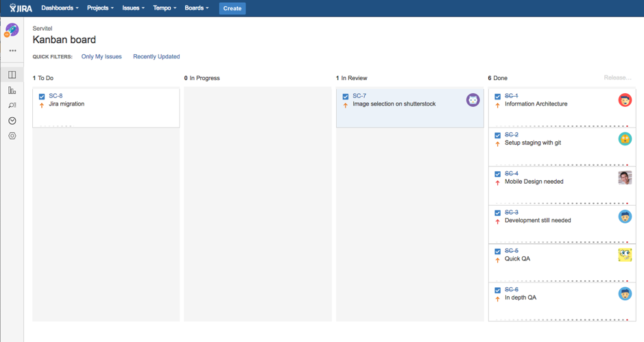
Task: Open the Servitel project rocket avatar
Action: click(x=12, y=30)
